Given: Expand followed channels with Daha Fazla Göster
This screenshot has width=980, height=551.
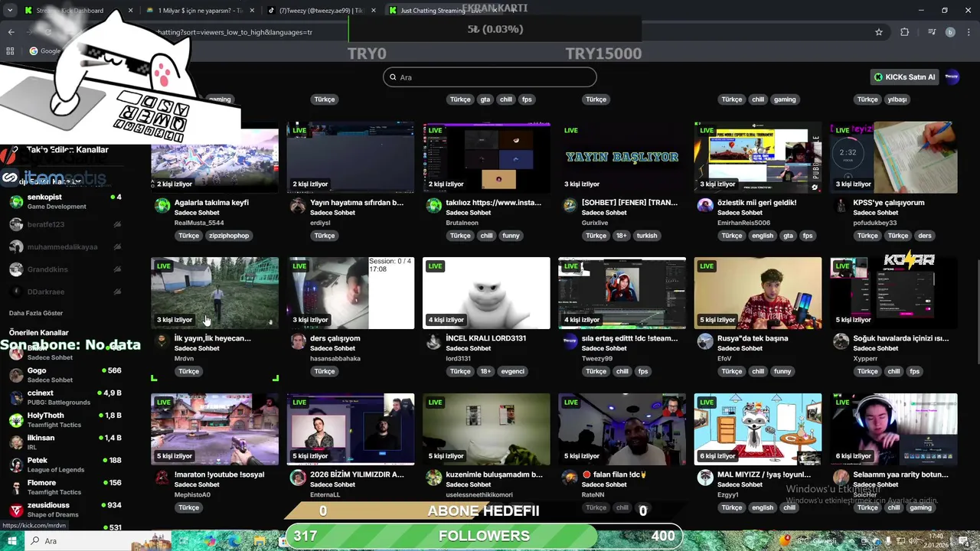Looking at the screenshot, I should tap(36, 313).
